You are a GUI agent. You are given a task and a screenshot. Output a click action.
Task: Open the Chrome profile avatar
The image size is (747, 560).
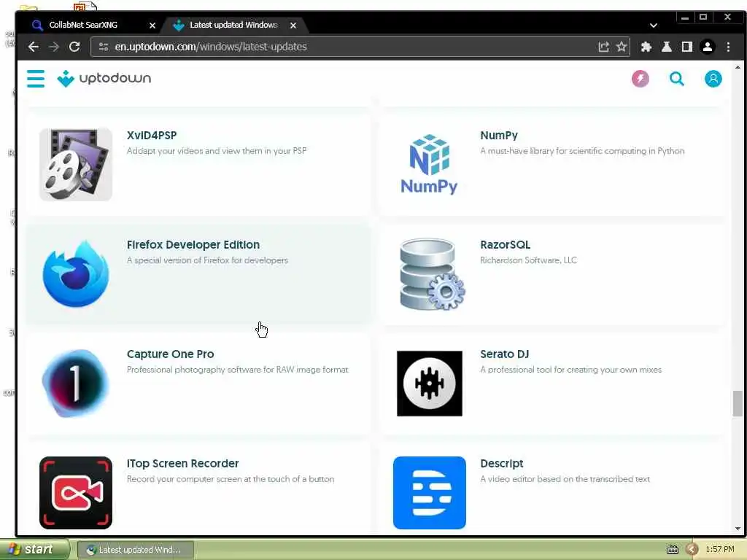pos(708,47)
